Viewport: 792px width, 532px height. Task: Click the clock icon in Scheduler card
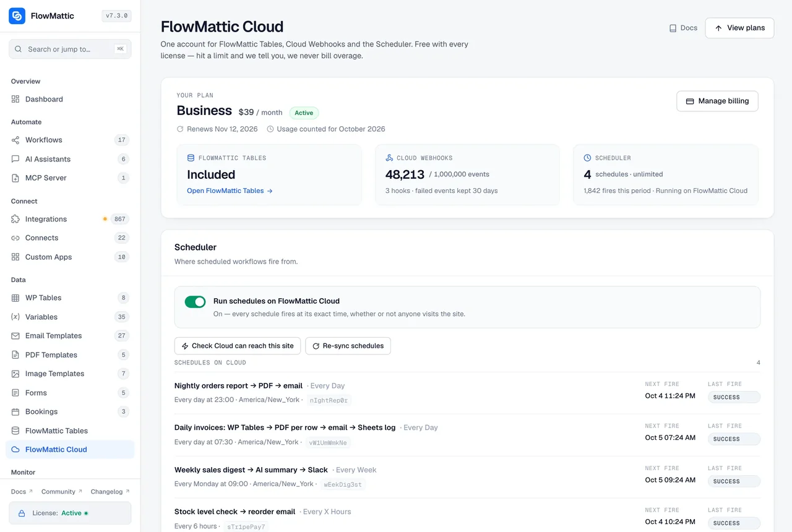point(587,158)
